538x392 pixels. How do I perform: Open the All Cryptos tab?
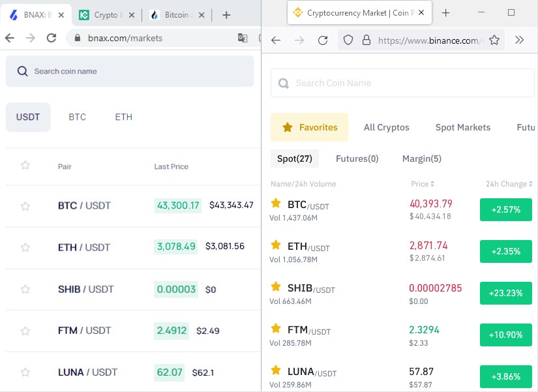[386, 127]
